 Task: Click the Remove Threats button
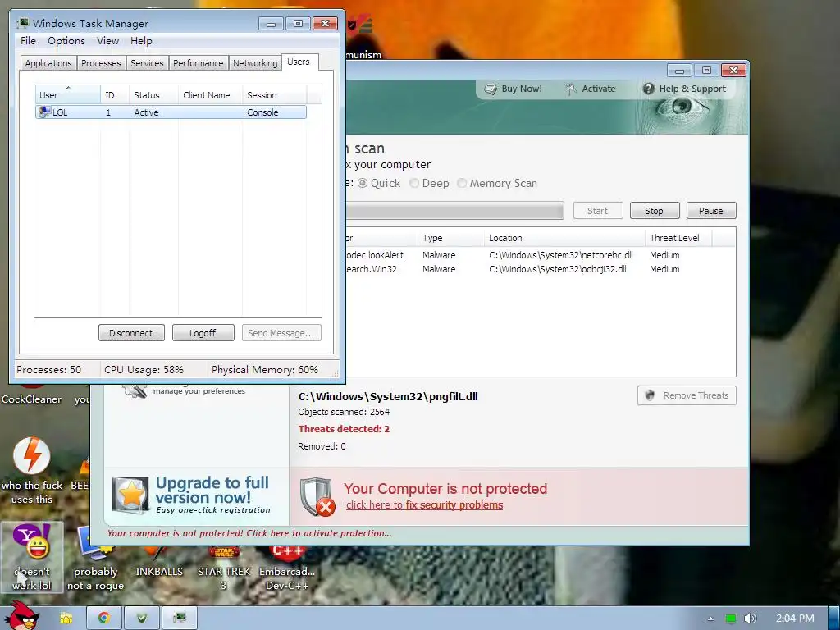pyautogui.click(x=687, y=395)
